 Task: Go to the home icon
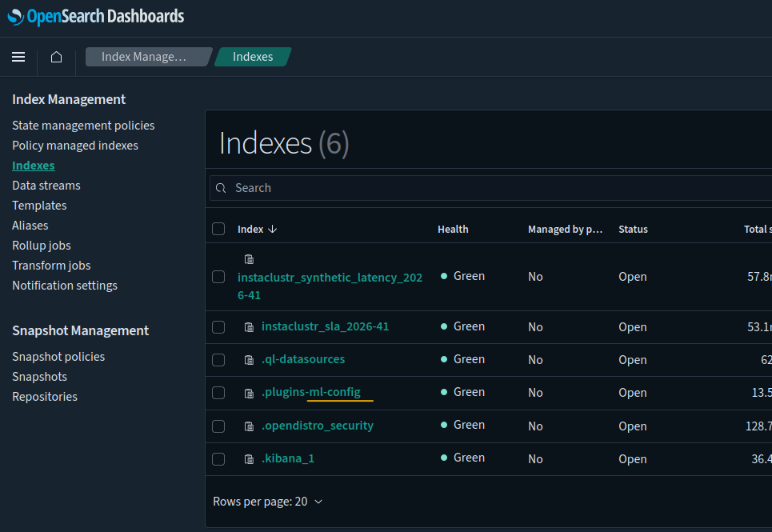coord(57,57)
